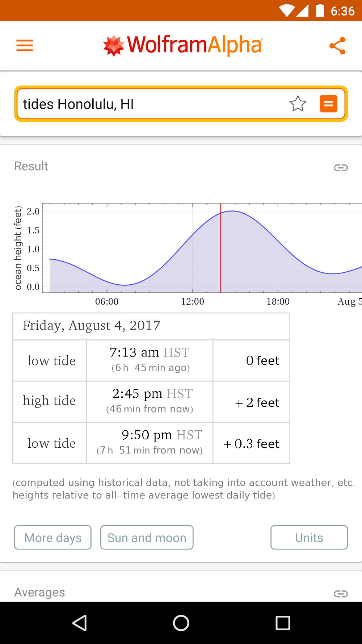
Task: Focus the 'tides Honolulu, HI' search field
Action: (152, 104)
